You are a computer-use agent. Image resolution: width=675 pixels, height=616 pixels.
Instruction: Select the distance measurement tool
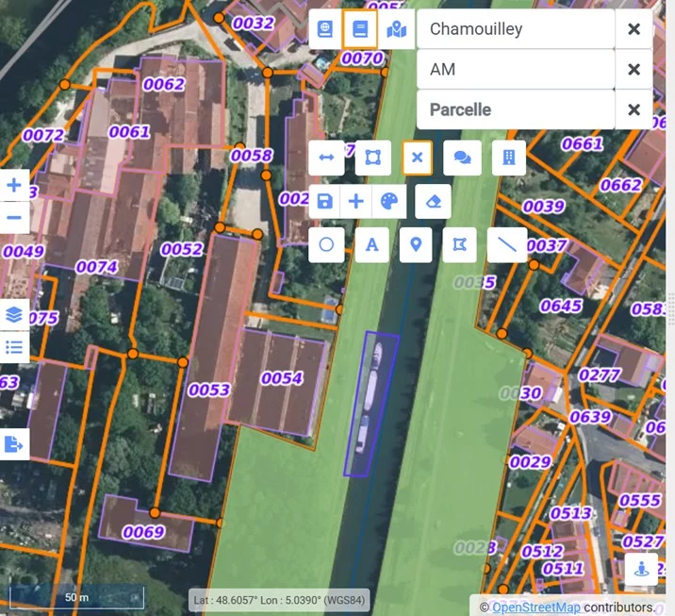pyautogui.click(x=326, y=158)
